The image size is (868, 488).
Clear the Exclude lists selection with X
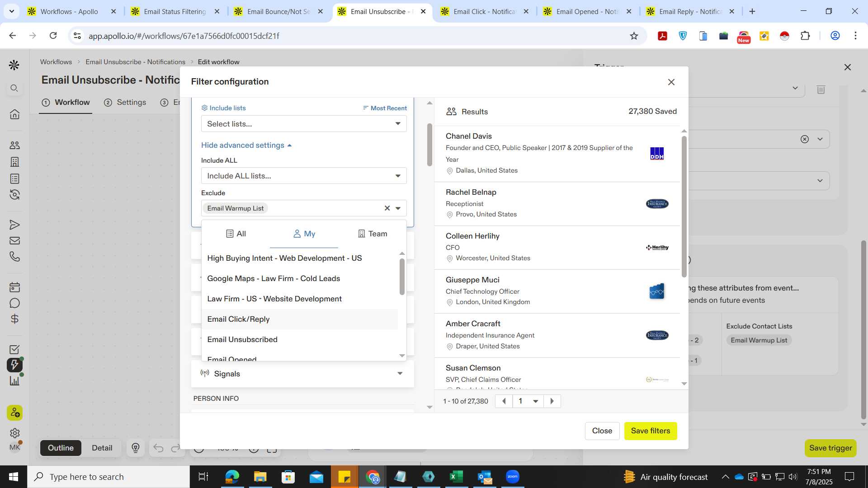click(x=387, y=208)
